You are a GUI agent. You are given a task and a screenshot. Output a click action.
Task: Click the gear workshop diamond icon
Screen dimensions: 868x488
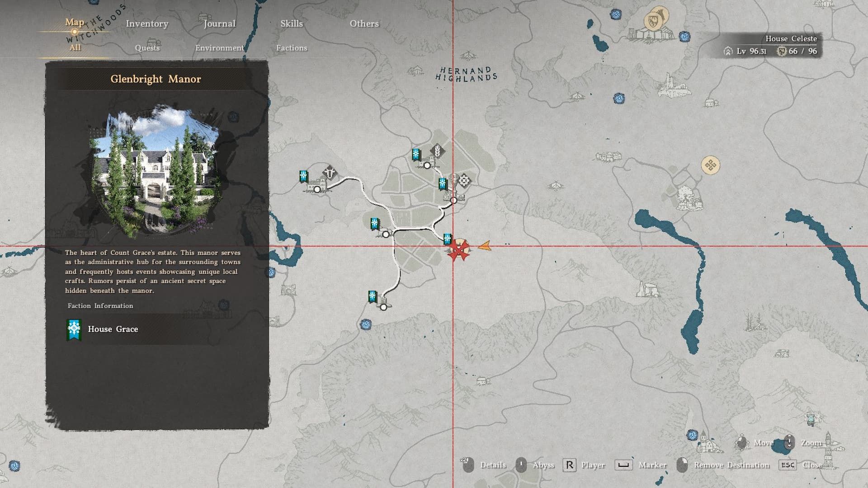click(x=464, y=181)
